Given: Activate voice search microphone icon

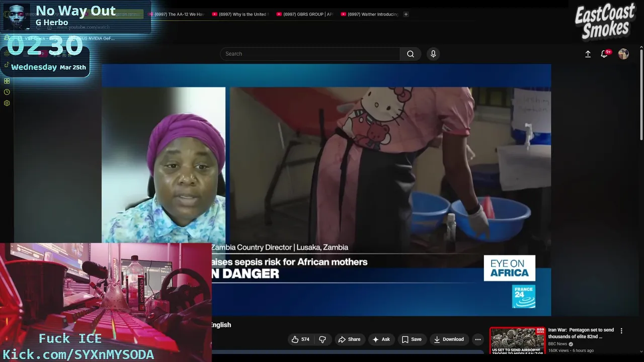Looking at the screenshot, I should 433,54.
